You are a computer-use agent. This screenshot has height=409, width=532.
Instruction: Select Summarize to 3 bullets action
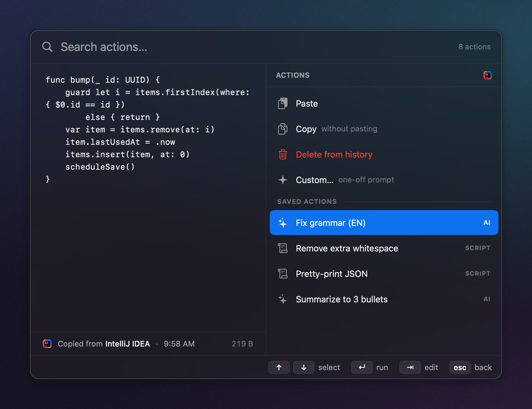tap(384, 299)
